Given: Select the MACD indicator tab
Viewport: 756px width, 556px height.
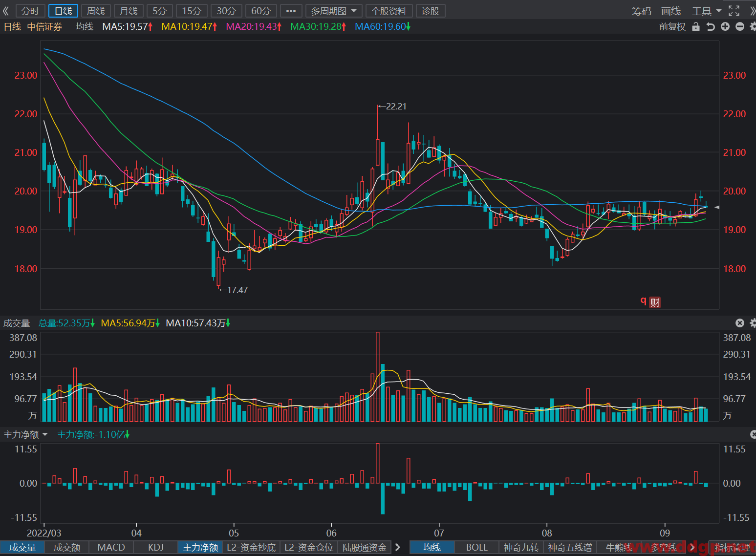Looking at the screenshot, I should [111, 547].
